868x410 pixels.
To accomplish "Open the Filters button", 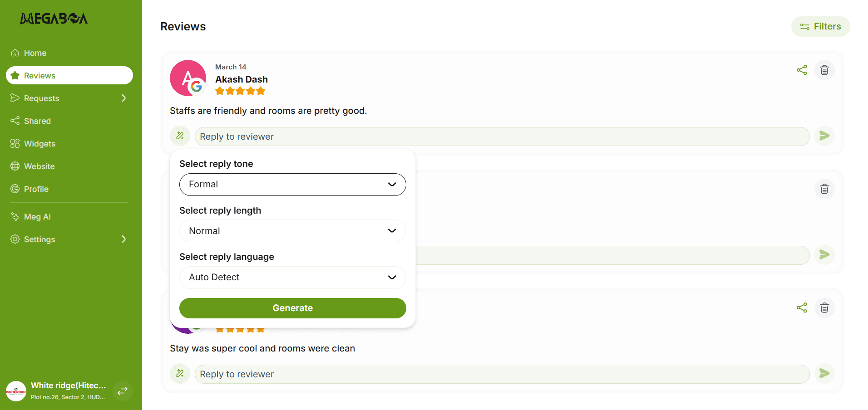I will [x=820, y=27].
